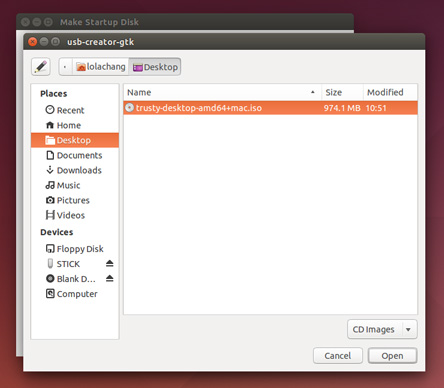Sort files by Modified column
The image size is (444, 388).
point(390,92)
